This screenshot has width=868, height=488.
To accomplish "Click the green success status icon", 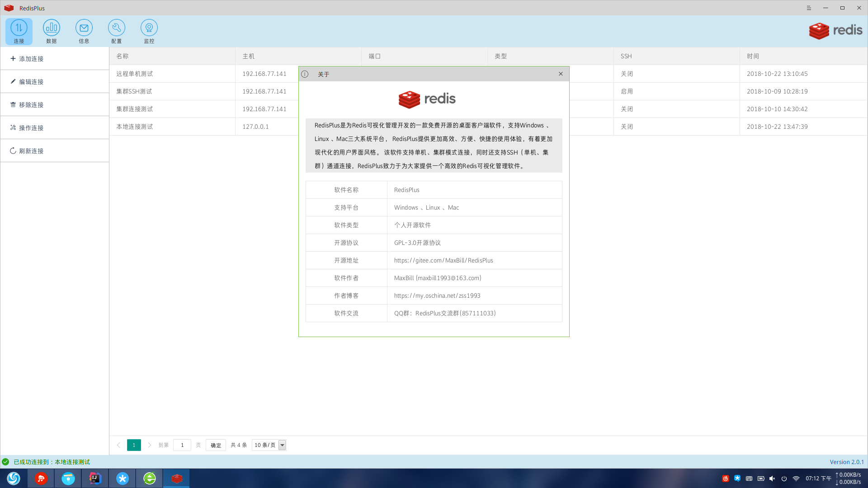I will (5, 462).
